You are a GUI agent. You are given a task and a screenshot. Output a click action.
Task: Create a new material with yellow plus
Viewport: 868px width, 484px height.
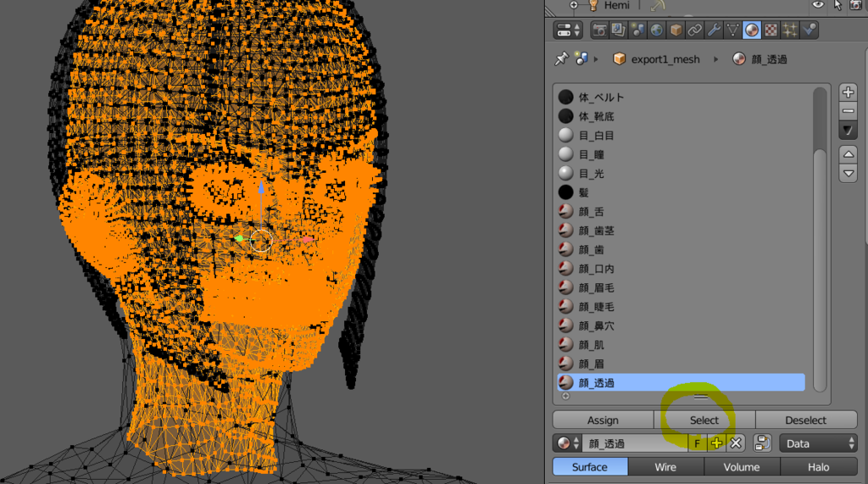click(x=716, y=443)
